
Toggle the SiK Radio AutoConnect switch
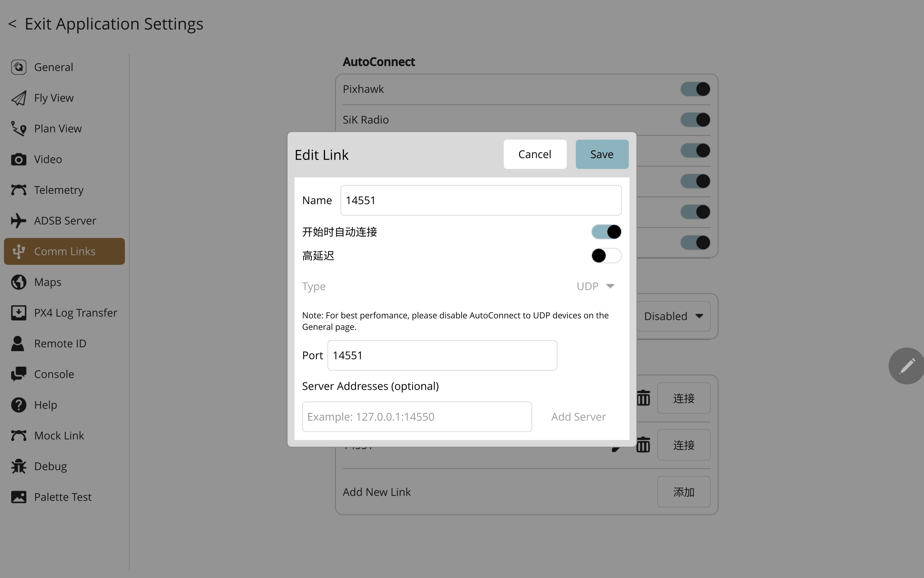(695, 120)
